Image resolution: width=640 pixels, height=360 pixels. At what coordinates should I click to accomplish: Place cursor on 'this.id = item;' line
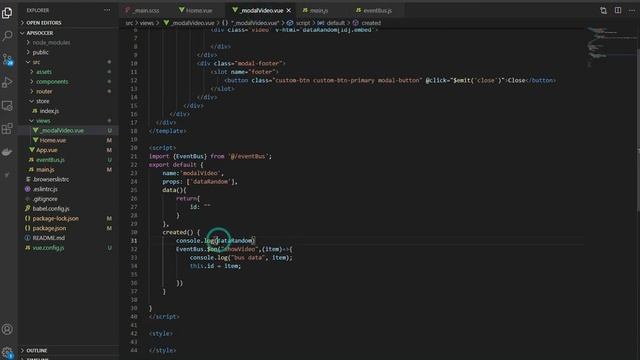coord(215,266)
